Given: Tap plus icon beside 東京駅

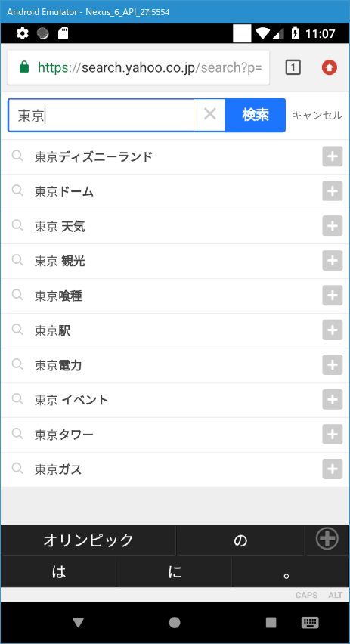Looking at the screenshot, I should (x=333, y=330).
